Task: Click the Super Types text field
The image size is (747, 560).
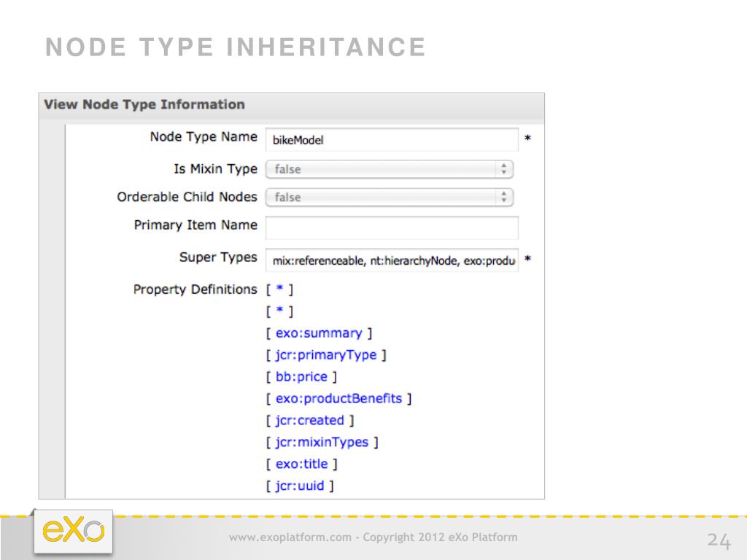Action: pyautogui.click(x=392, y=260)
